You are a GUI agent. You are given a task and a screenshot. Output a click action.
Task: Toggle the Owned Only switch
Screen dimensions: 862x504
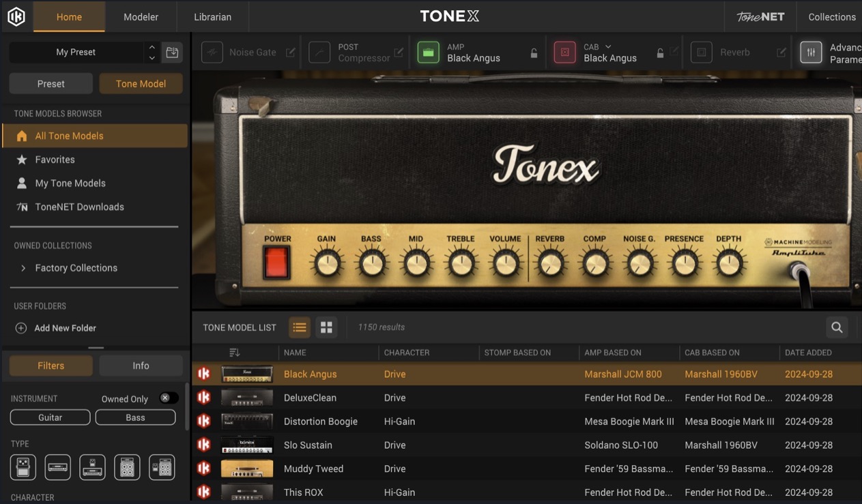(x=169, y=398)
